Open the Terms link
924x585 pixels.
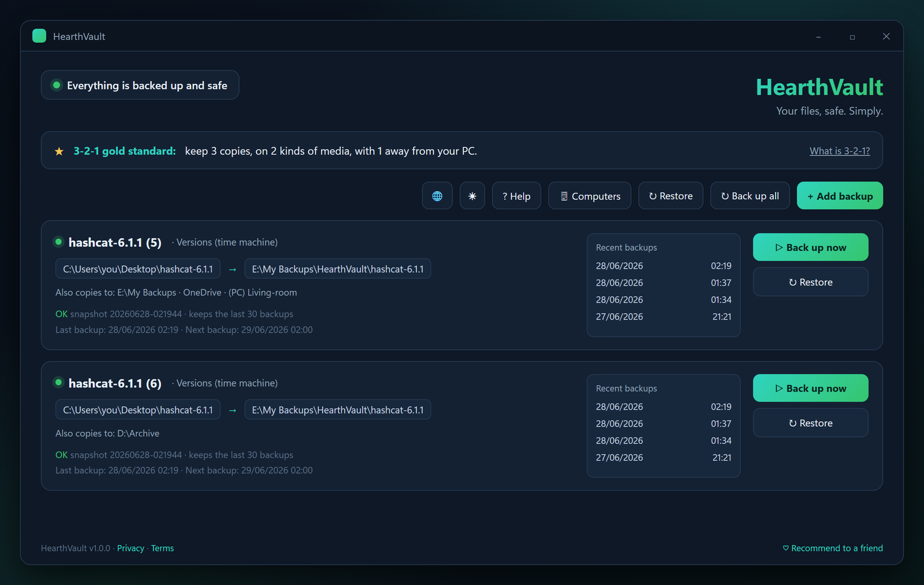point(162,548)
